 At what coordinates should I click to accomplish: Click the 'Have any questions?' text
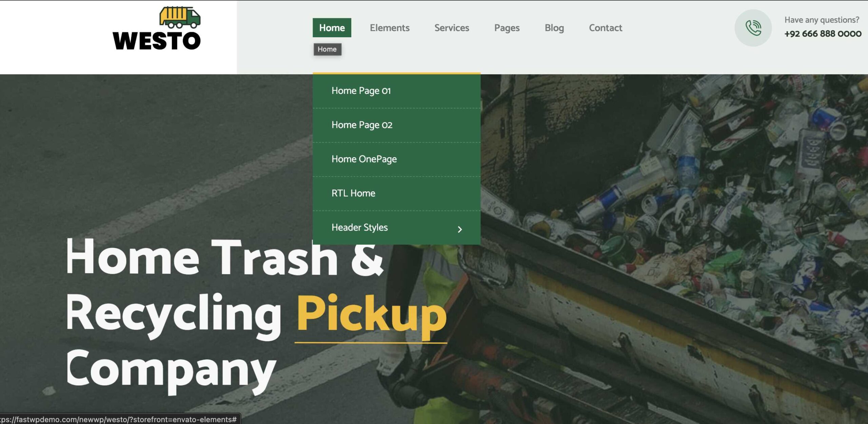tap(822, 20)
